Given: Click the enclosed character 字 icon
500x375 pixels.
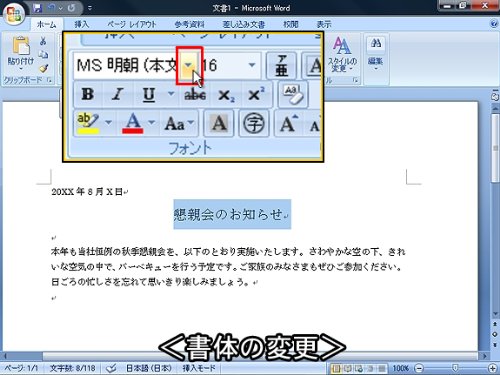Looking at the screenshot, I should (x=254, y=123).
